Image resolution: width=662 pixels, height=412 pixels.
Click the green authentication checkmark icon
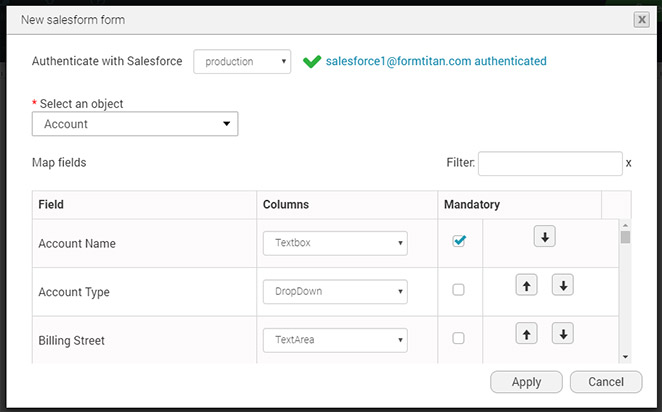(x=312, y=62)
